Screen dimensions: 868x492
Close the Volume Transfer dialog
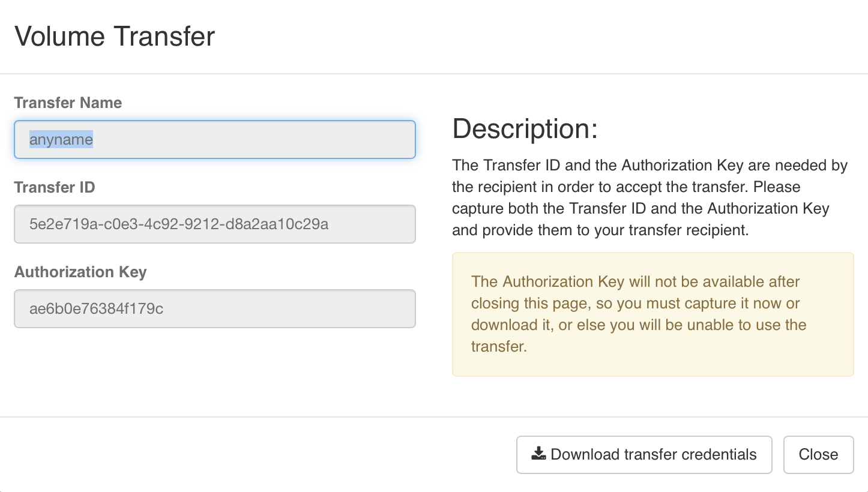point(818,455)
